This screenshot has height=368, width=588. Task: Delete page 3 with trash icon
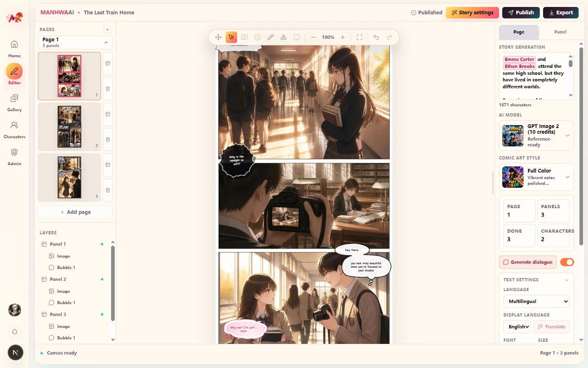pyautogui.click(x=108, y=190)
